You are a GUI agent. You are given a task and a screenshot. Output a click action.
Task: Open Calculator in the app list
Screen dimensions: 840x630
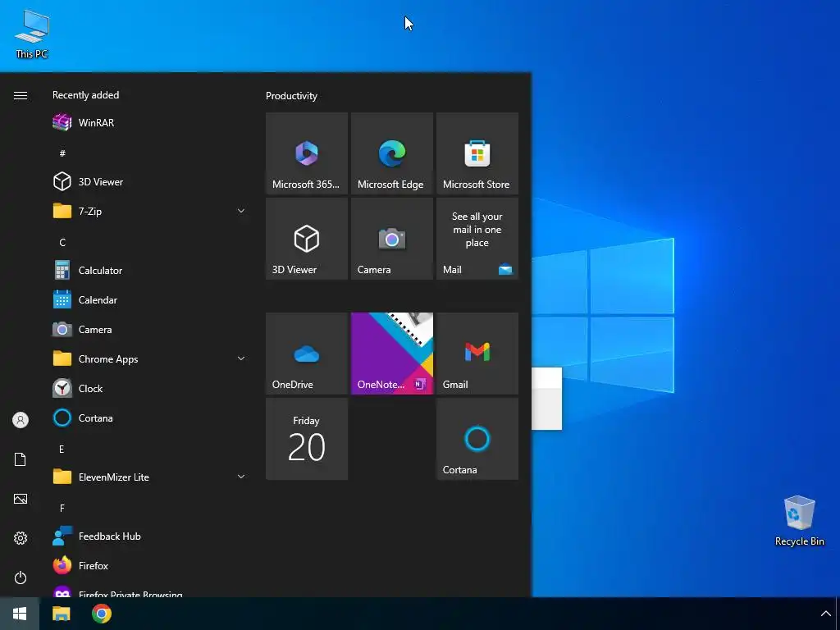150,271
